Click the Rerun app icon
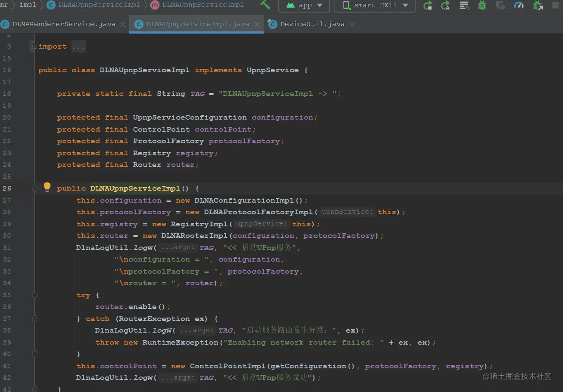 pos(428,6)
